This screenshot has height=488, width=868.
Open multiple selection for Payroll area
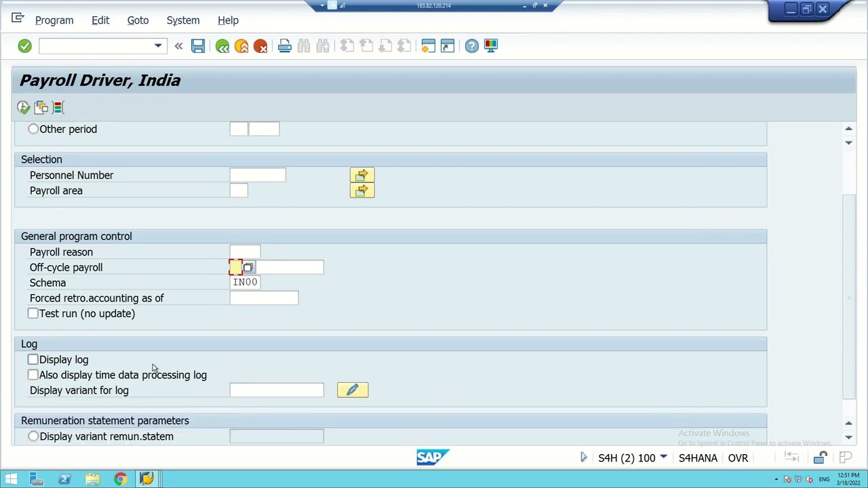click(362, 190)
